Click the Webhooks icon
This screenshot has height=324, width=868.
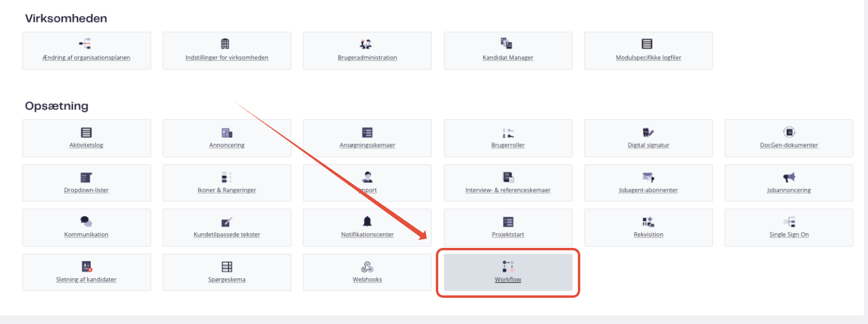click(x=367, y=267)
